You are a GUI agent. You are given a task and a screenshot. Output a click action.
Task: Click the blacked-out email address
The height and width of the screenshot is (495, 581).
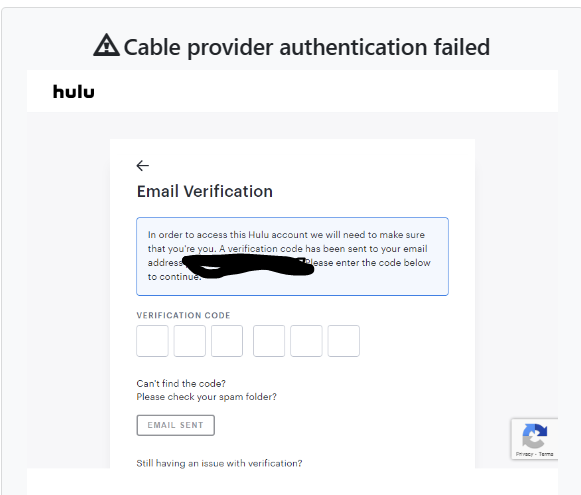click(249, 265)
